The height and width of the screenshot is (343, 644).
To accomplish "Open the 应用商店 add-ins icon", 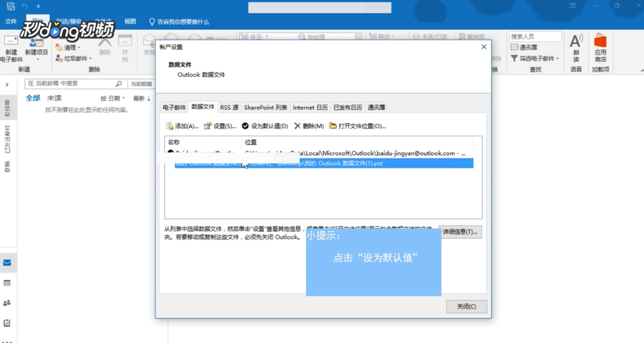I will (600, 48).
